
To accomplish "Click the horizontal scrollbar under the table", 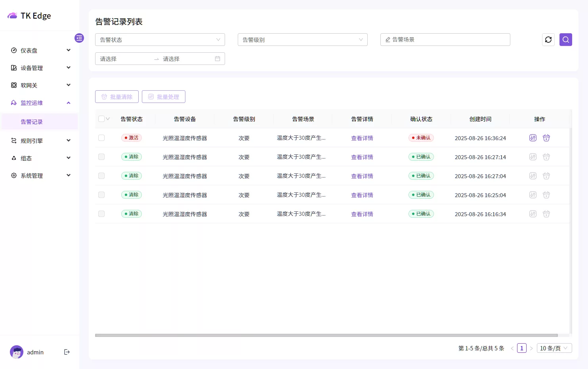I will (x=326, y=335).
